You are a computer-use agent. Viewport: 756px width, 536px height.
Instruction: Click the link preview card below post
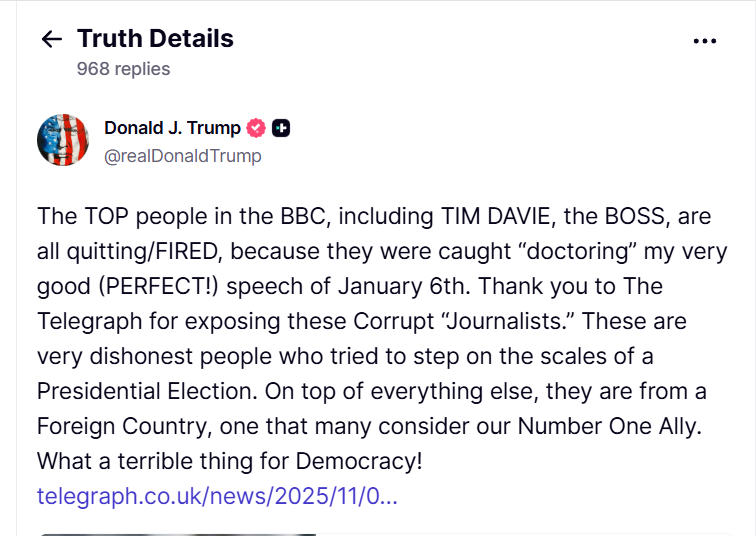click(176, 534)
